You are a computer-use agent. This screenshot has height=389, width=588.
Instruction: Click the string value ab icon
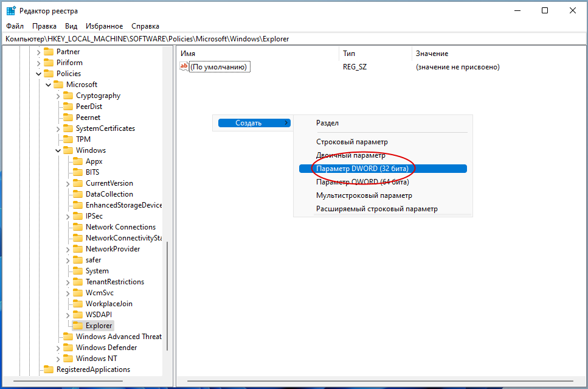click(184, 66)
